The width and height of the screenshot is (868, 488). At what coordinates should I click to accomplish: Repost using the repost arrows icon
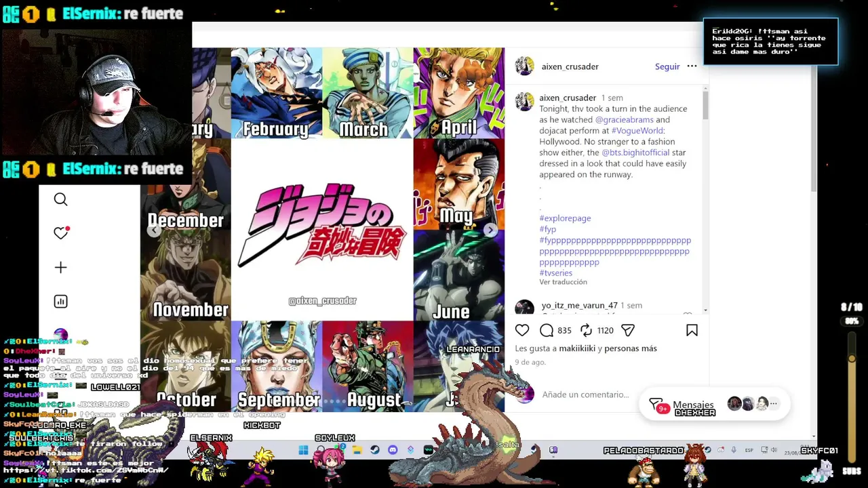click(x=587, y=330)
